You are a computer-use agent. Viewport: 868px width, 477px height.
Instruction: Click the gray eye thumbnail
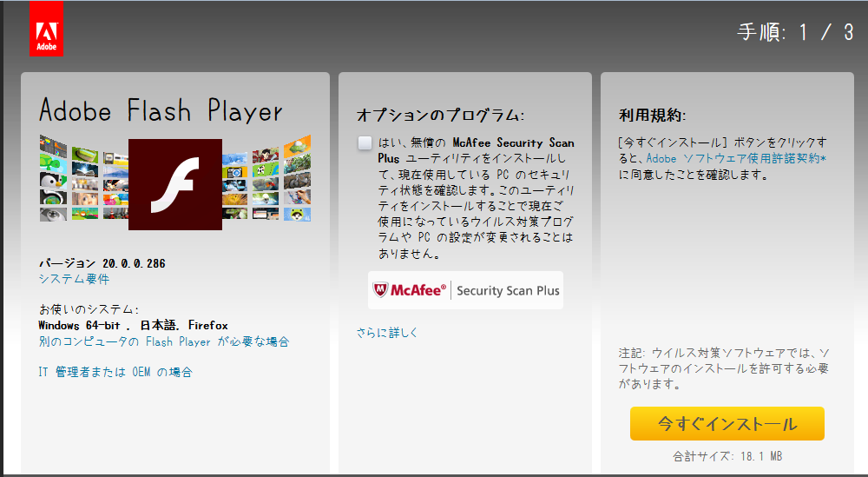click(x=53, y=215)
